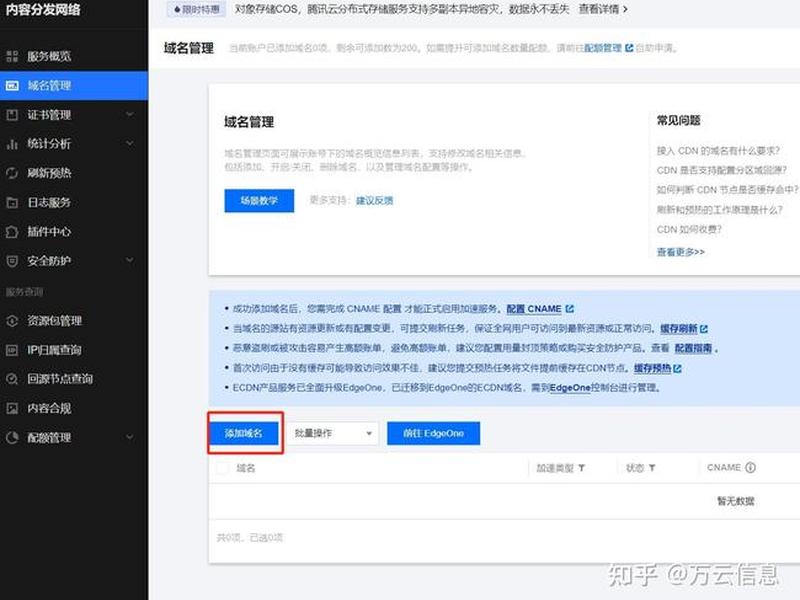800x600 pixels.
Task: Click the 场景教学 button
Action: pyautogui.click(x=259, y=201)
